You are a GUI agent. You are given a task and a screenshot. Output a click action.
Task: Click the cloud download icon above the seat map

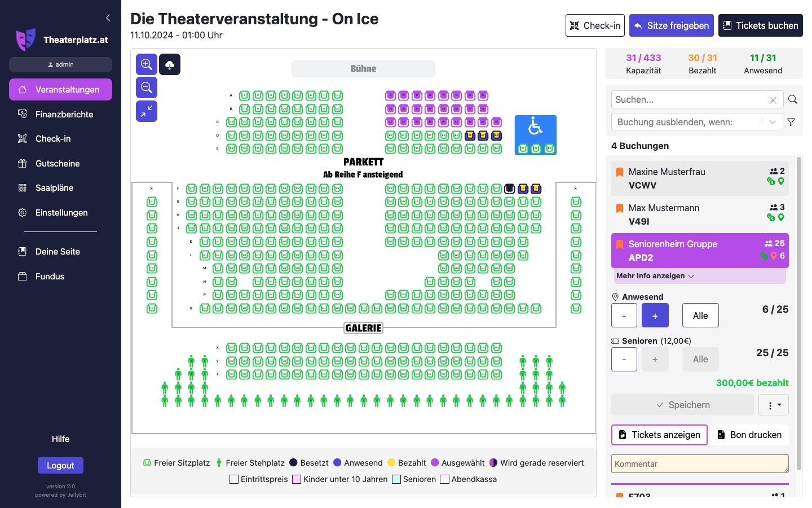pyautogui.click(x=170, y=64)
